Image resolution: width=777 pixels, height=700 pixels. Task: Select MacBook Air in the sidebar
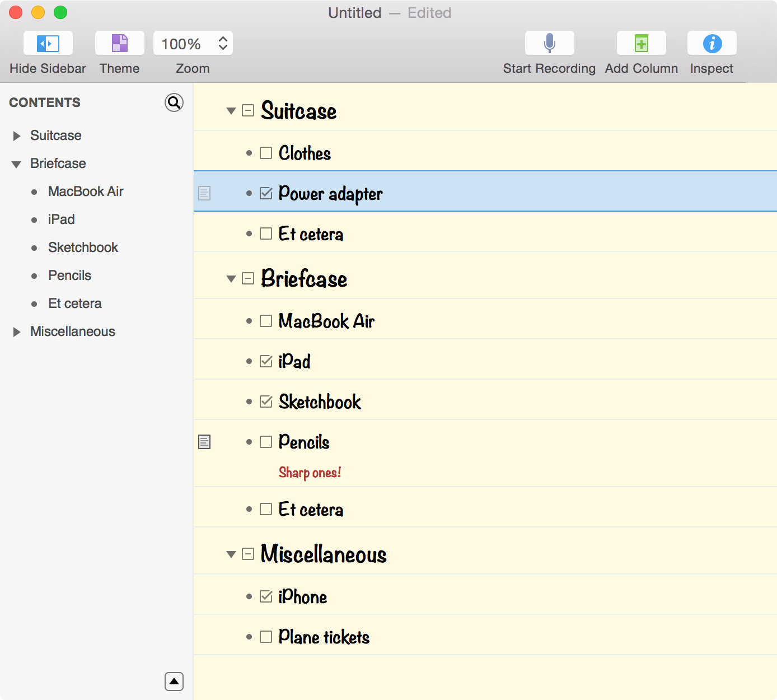click(x=86, y=192)
